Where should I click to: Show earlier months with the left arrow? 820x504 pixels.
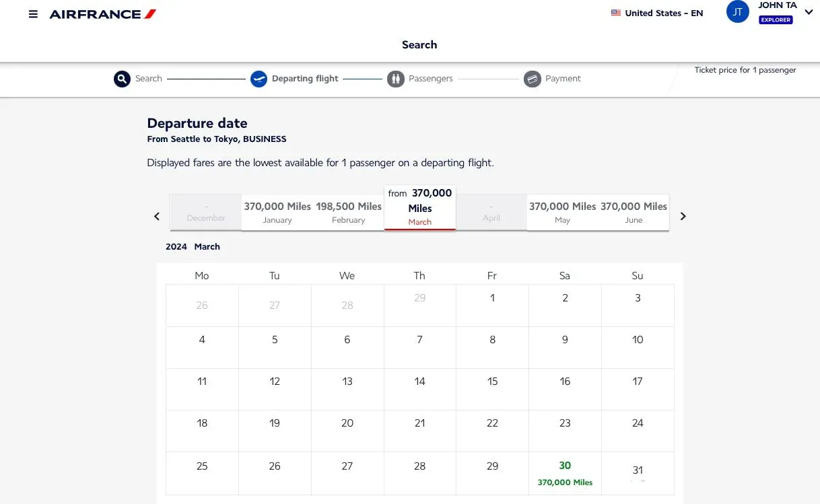157,216
